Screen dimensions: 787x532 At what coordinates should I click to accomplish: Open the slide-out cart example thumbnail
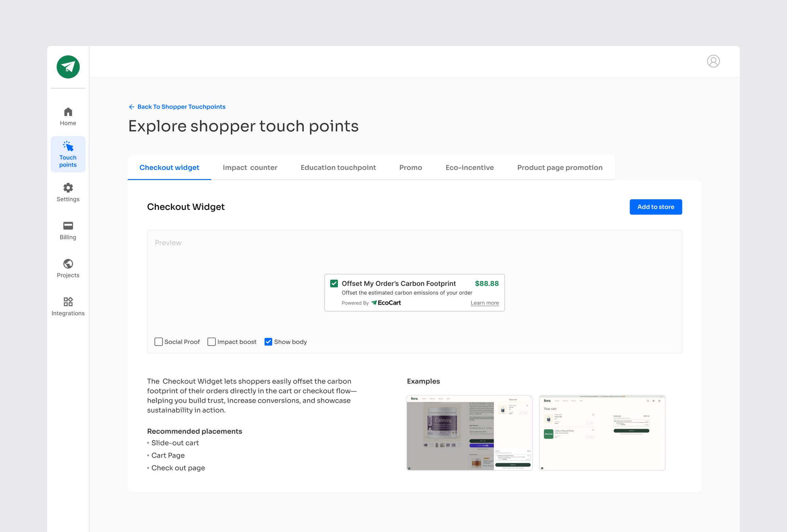[x=469, y=432]
